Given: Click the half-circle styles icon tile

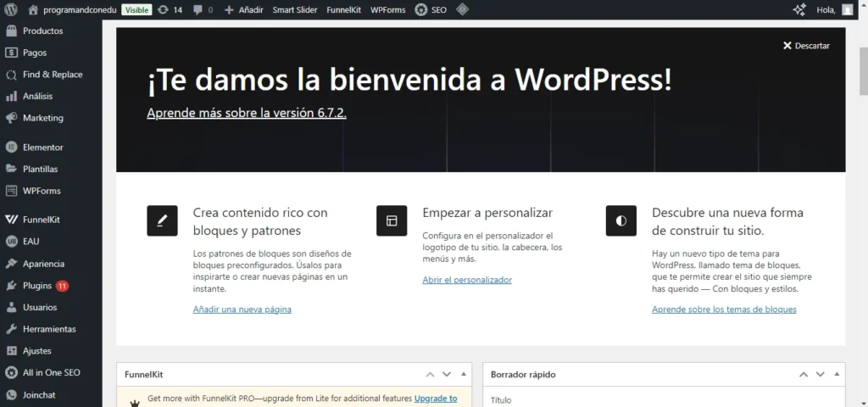Looking at the screenshot, I should (x=621, y=220).
